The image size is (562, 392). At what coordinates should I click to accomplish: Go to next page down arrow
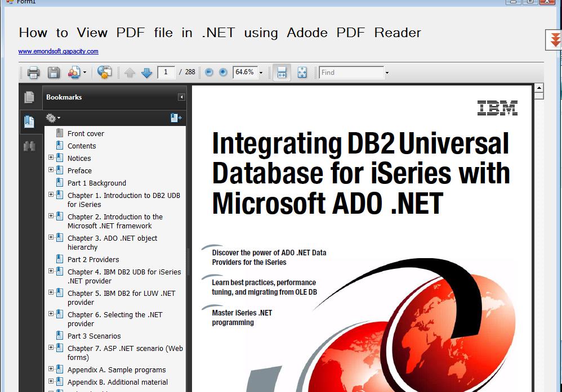click(146, 73)
